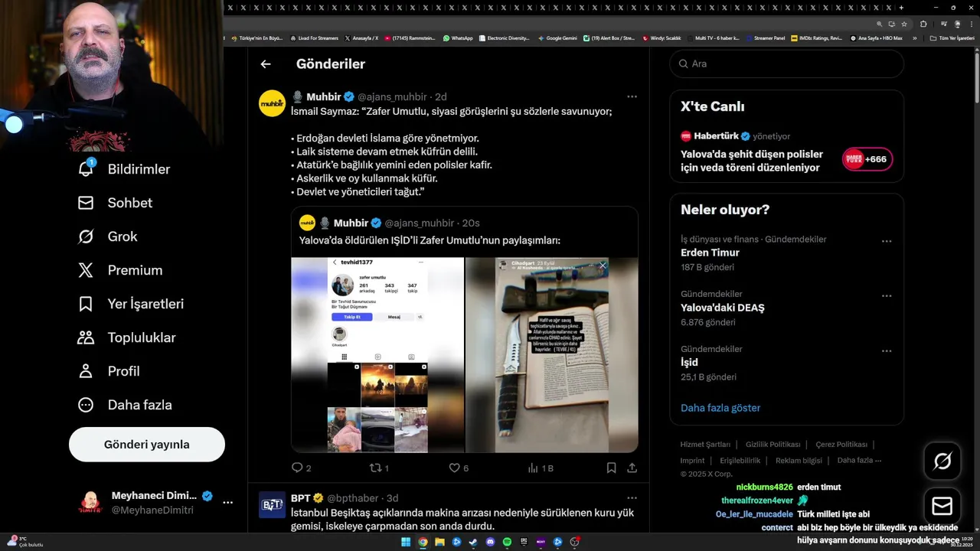Open Bildirimler notifications bell
Image resolution: width=980 pixels, height=551 pixels.
pos(123,169)
